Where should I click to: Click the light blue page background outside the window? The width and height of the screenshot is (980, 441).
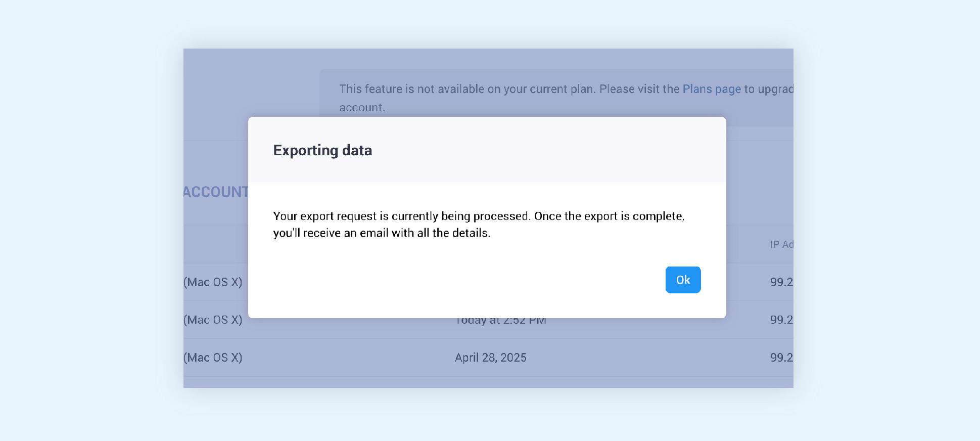[91, 228]
